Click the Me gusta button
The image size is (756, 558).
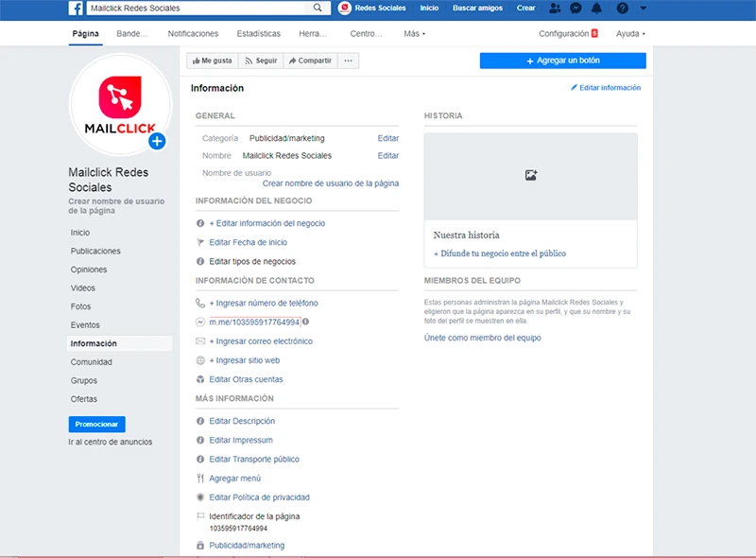tap(213, 61)
